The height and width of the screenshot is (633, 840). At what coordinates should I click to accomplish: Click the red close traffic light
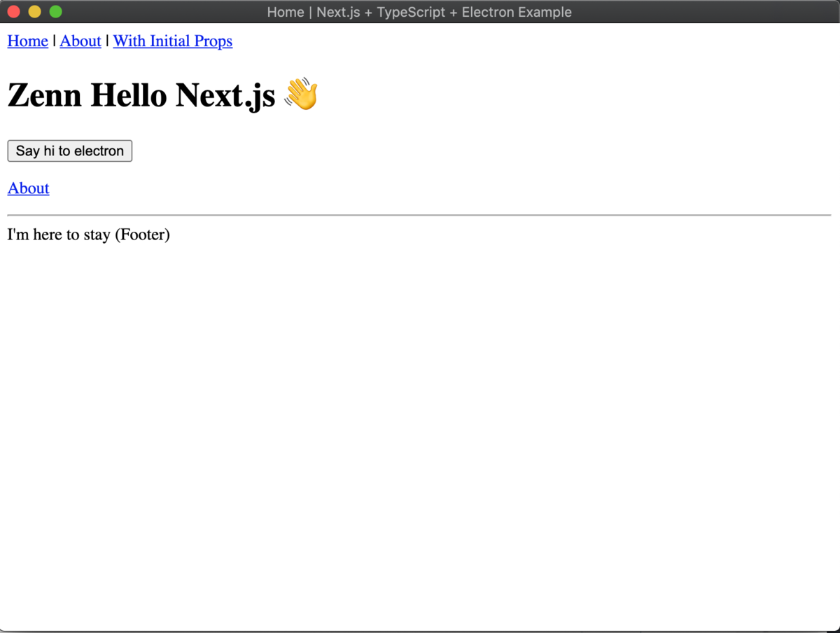(x=13, y=11)
